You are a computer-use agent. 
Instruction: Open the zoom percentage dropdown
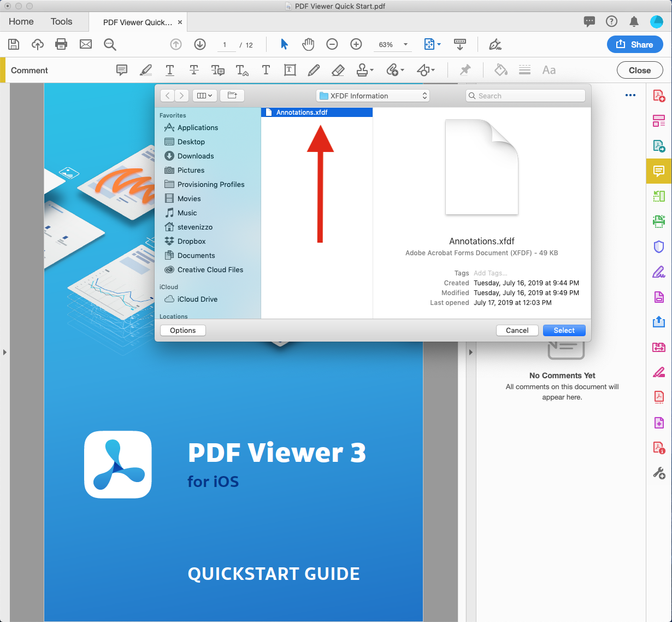tap(404, 44)
